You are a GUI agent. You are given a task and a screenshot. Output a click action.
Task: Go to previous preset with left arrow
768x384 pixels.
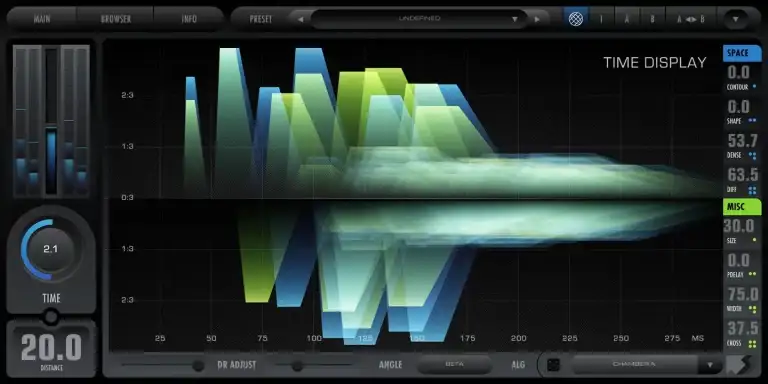click(300, 19)
